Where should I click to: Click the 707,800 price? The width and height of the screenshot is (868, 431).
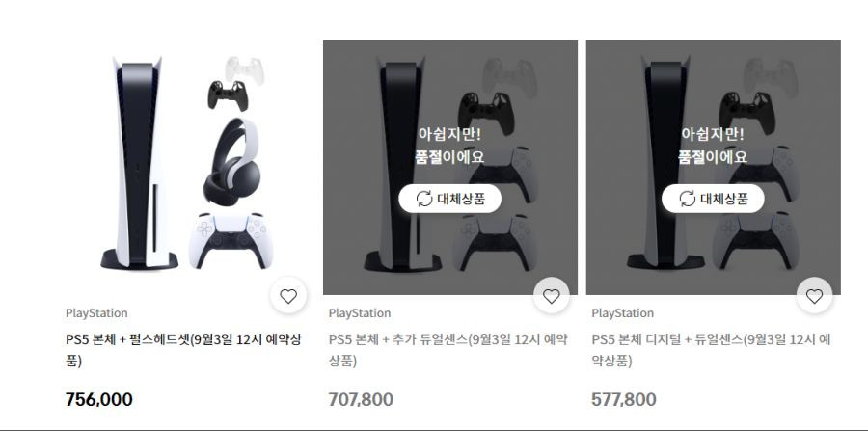point(361,399)
